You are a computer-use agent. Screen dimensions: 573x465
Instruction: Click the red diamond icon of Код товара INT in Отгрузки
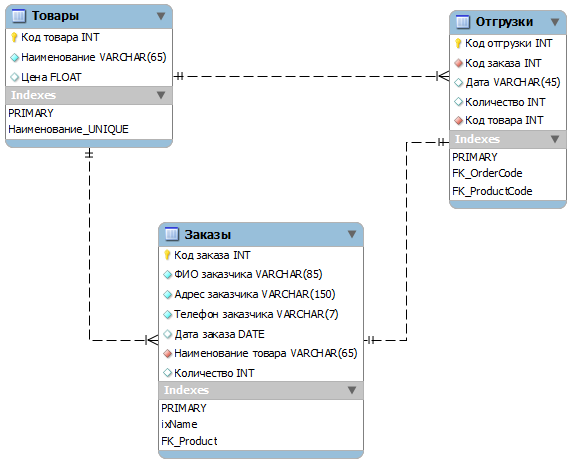[x=458, y=120]
